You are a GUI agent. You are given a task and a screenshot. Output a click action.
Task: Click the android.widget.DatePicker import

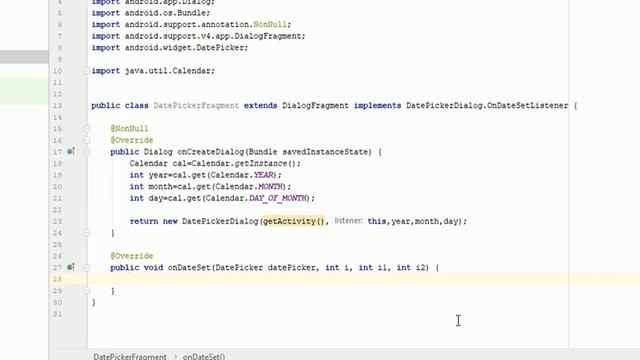tap(170, 47)
